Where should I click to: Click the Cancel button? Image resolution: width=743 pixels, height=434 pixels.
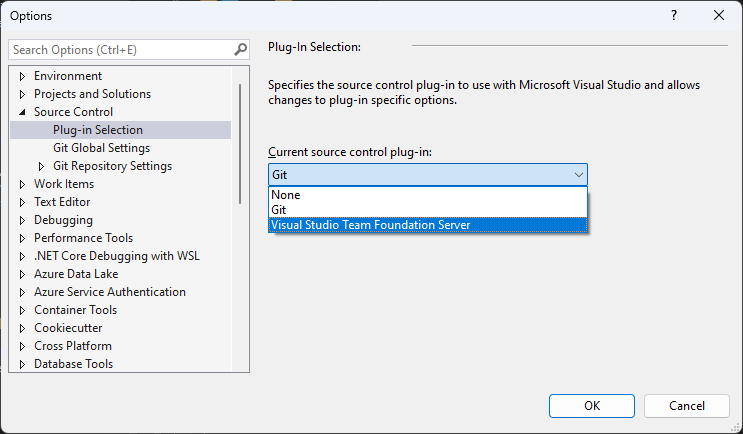(x=686, y=405)
